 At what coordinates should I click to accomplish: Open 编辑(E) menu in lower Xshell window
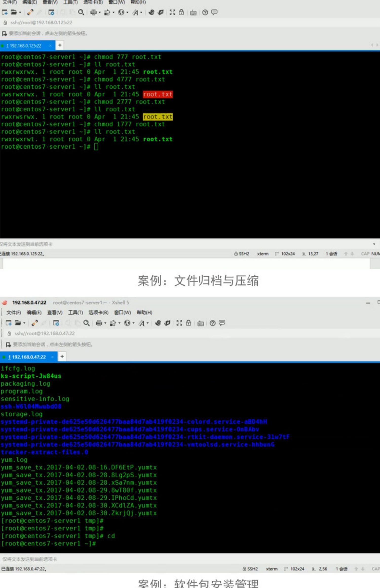coord(34,312)
